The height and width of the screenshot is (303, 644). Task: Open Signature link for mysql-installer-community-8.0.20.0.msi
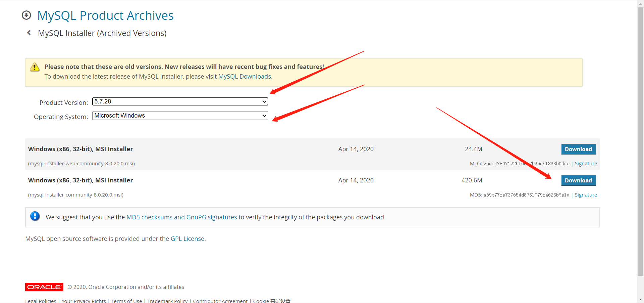tap(586, 195)
